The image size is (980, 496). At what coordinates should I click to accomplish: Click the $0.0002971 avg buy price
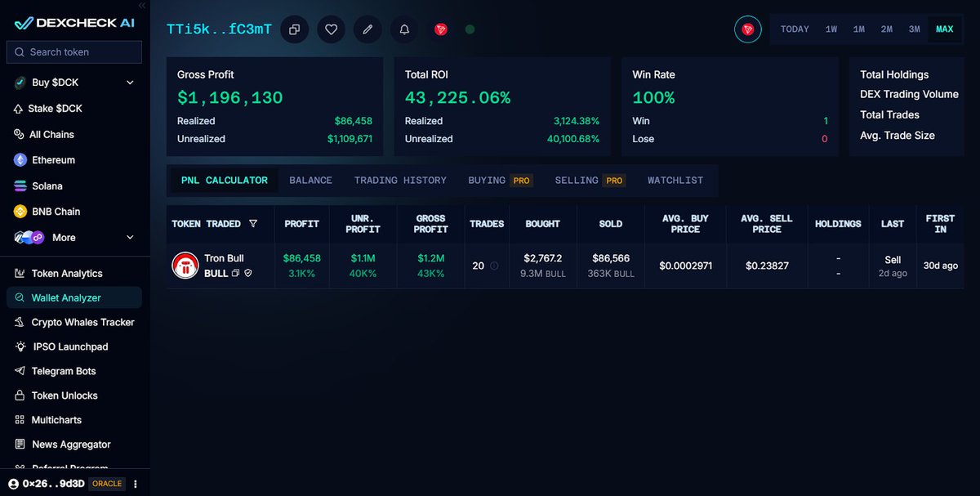(685, 266)
